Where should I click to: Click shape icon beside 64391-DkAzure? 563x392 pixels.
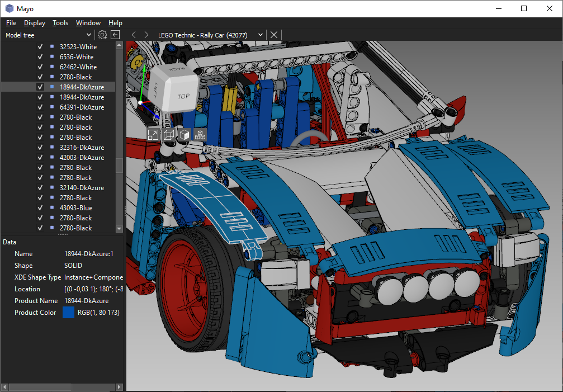(52, 107)
